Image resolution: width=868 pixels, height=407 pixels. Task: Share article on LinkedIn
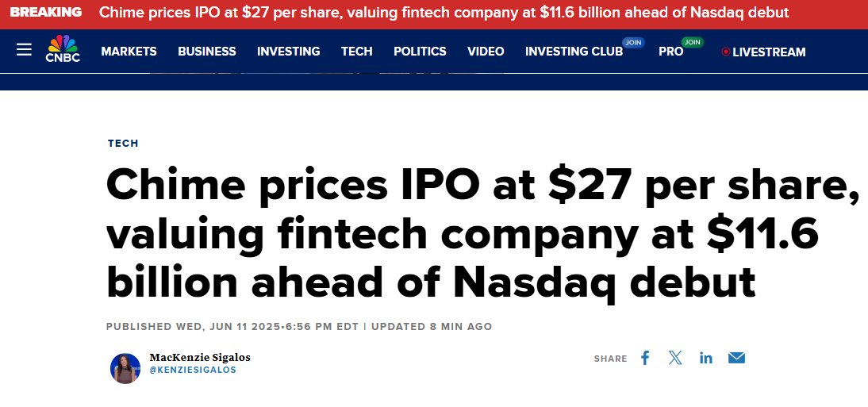pos(706,358)
